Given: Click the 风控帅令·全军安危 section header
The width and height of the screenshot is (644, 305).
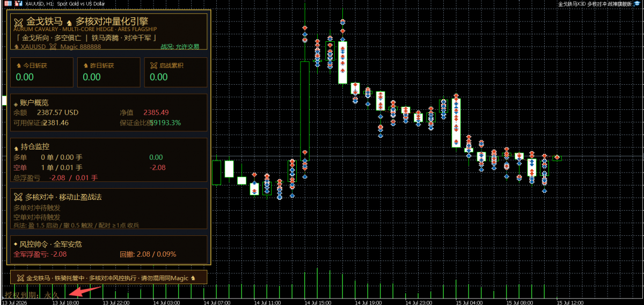Looking at the screenshot, I should (47, 244).
